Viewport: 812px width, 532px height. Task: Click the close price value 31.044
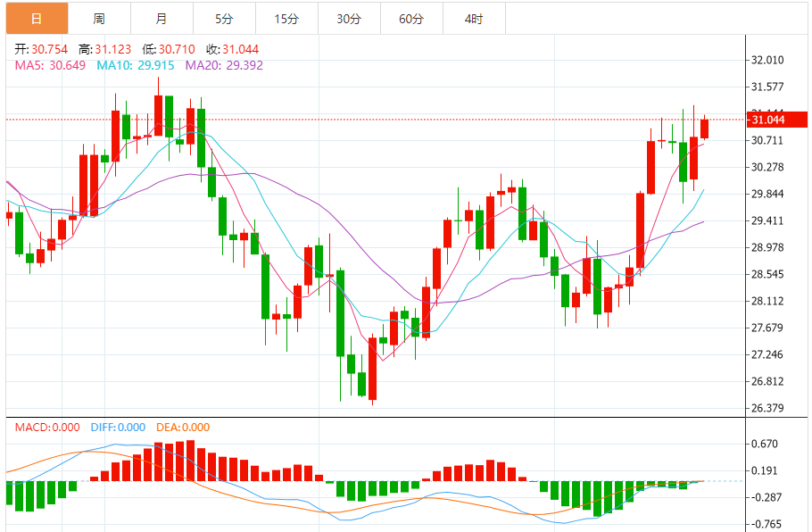(x=241, y=49)
